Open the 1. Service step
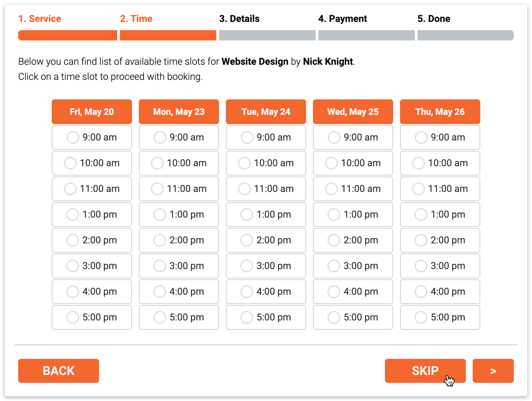Screen dimensions: 532x401 pos(40,19)
